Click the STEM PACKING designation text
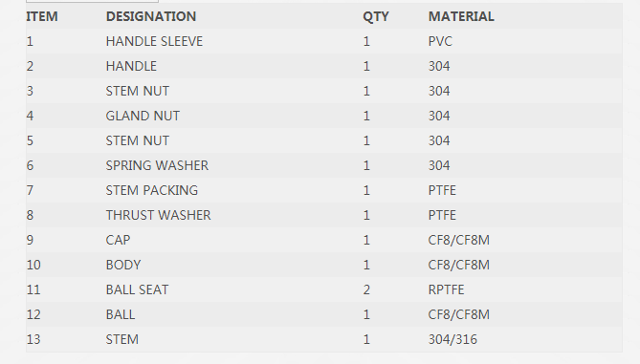Image resolution: width=640 pixels, height=364 pixels. [152, 190]
